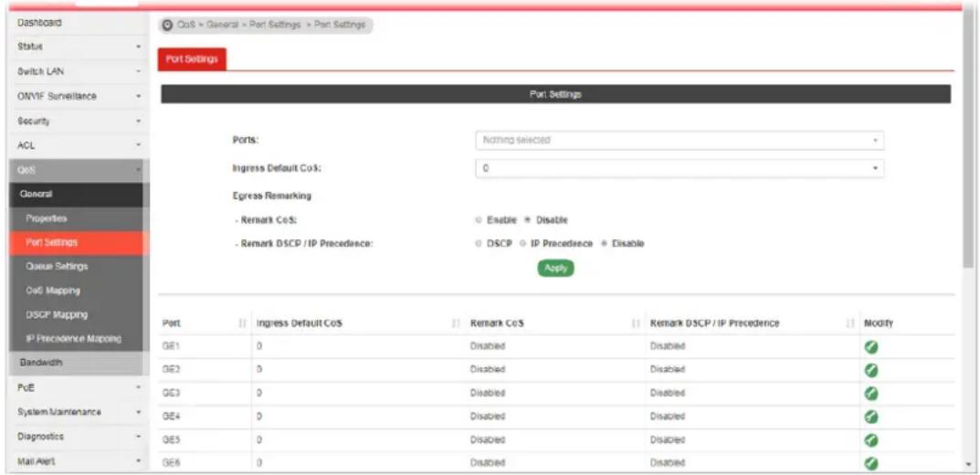
Task: Click the modify icon for port GE2
Action: coord(872,370)
